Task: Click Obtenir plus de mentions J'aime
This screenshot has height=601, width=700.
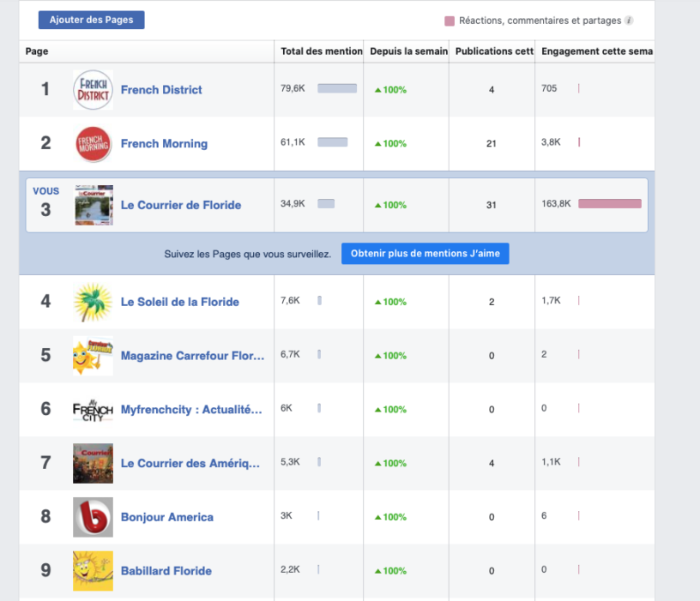Action: pyautogui.click(x=425, y=254)
